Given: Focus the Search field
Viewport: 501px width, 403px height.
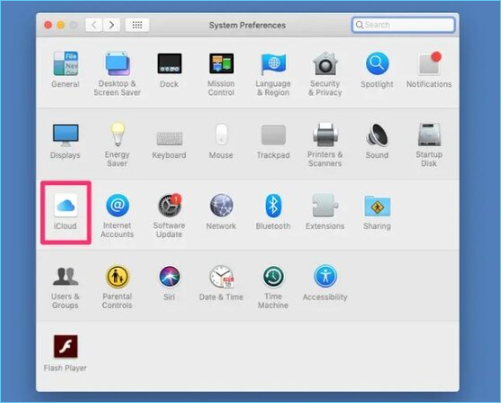Looking at the screenshot, I should (x=403, y=25).
